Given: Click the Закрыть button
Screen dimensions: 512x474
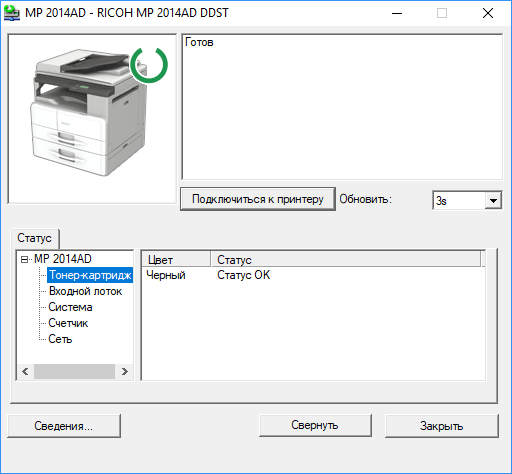Looking at the screenshot, I should click(x=442, y=426).
